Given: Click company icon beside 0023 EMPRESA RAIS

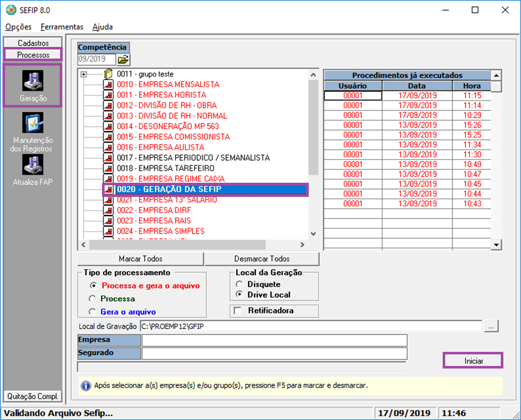Looking at the screenshot, I should (x=108, y=221).
